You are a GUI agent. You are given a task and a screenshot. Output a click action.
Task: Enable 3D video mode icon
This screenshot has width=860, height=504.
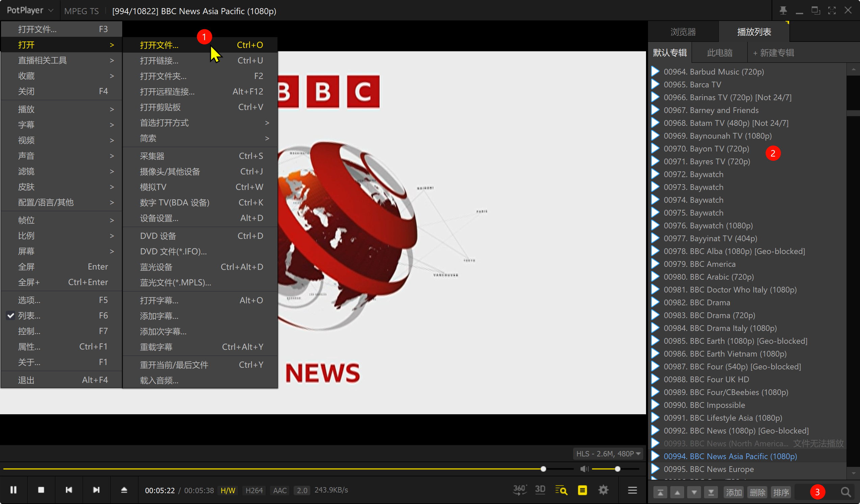tap(540, 490)
